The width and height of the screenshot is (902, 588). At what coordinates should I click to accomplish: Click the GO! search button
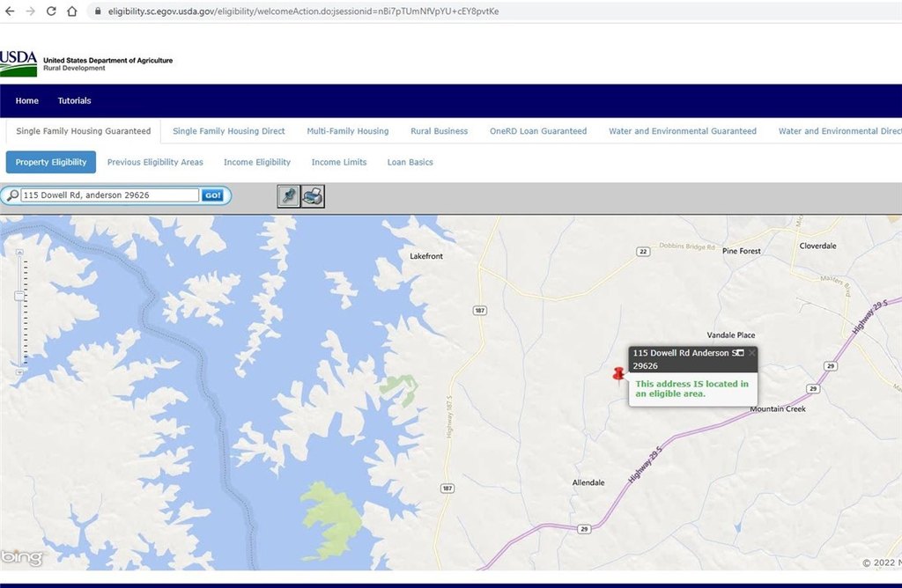(x=212, y=195)
